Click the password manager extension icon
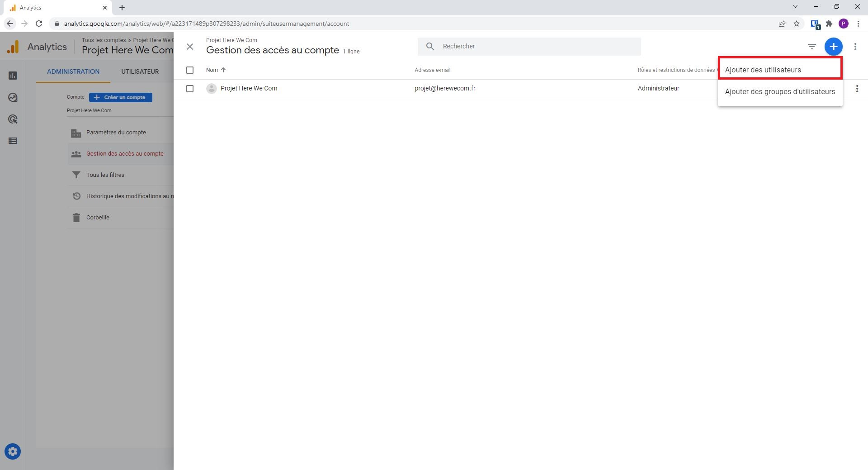Screen dimensions: 868x470 (x=815, y=24)
